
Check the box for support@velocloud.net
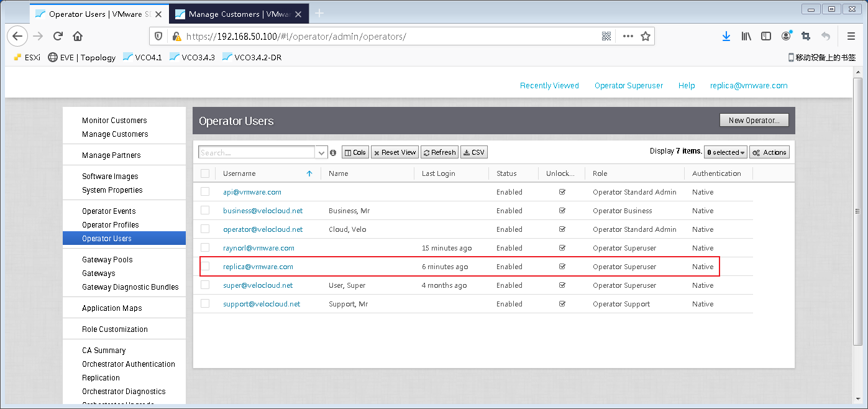205,303
